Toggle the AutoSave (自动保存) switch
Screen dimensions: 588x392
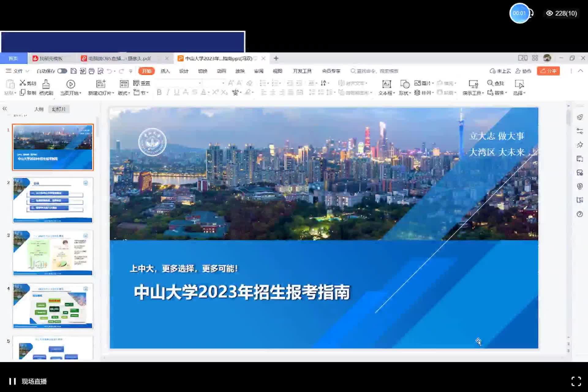pos(62,71)
